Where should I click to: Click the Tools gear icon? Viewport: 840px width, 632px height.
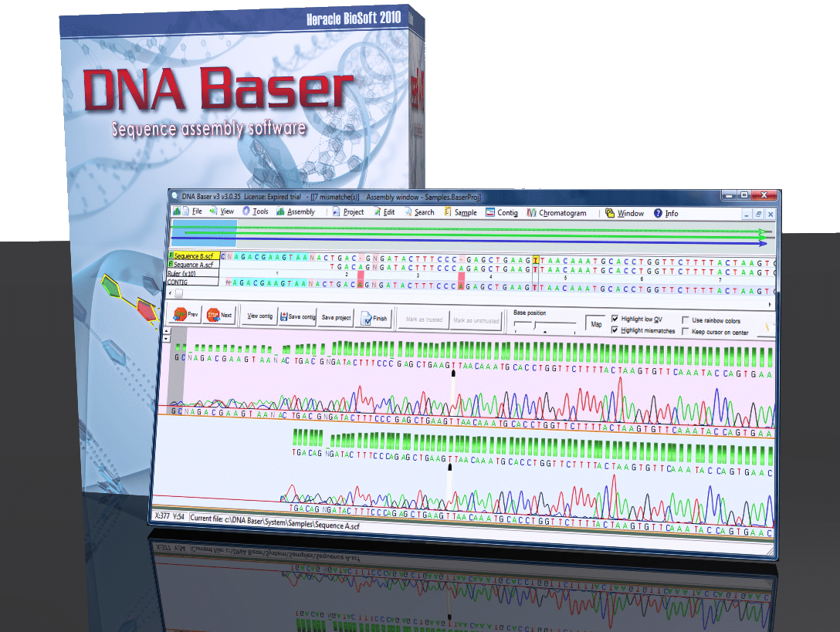point(246,211)
